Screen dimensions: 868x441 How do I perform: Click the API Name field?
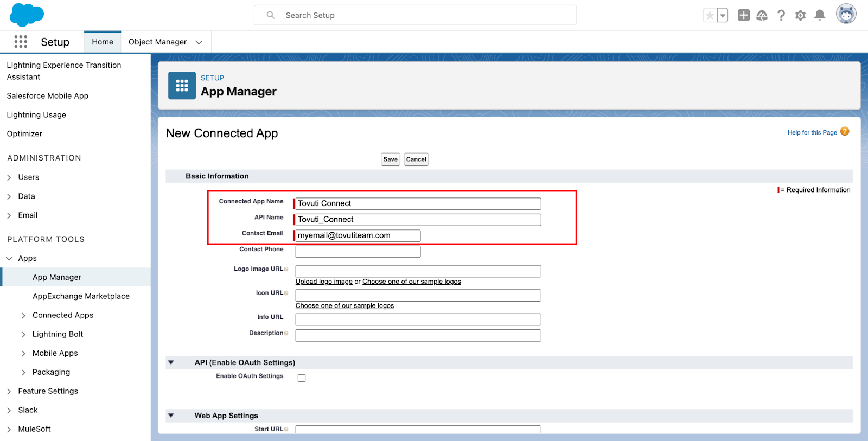pos(418,219)
